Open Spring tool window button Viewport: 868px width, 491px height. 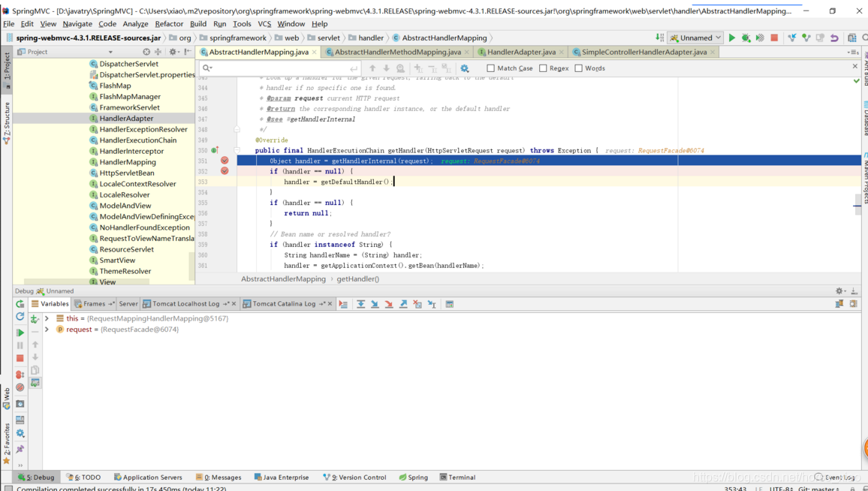click(414, 477)
